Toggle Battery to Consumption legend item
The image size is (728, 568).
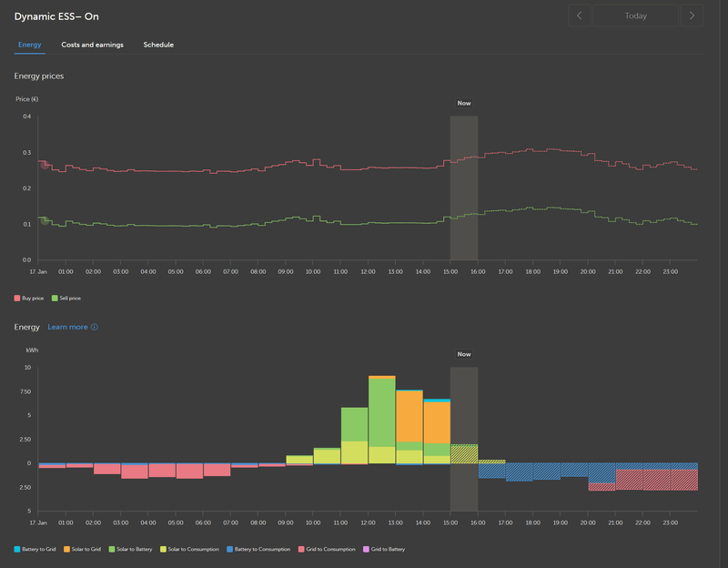coord(258,549)
